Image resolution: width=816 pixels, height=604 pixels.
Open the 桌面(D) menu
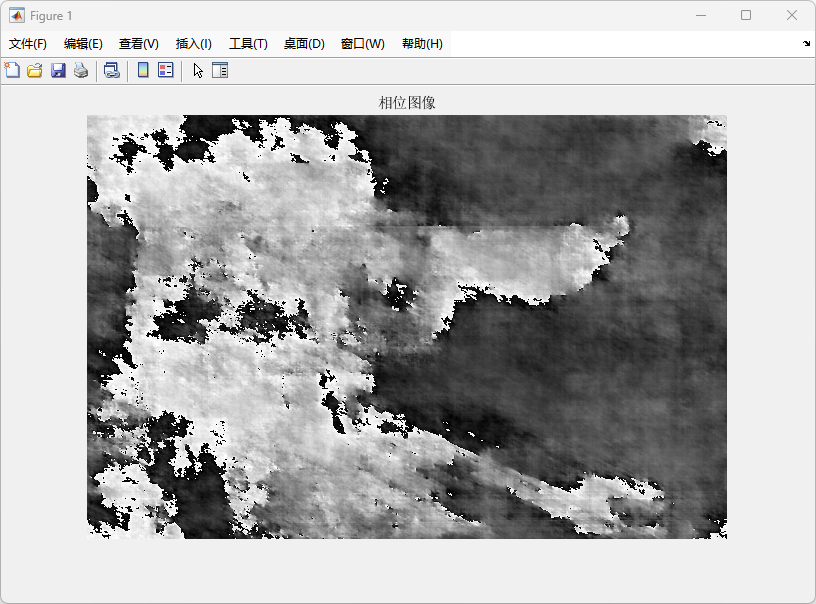tap(304, 44)
